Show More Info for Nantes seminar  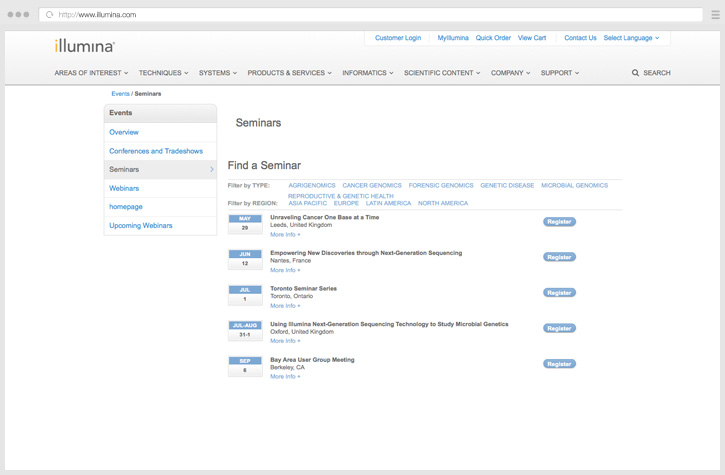coord(285,270)
